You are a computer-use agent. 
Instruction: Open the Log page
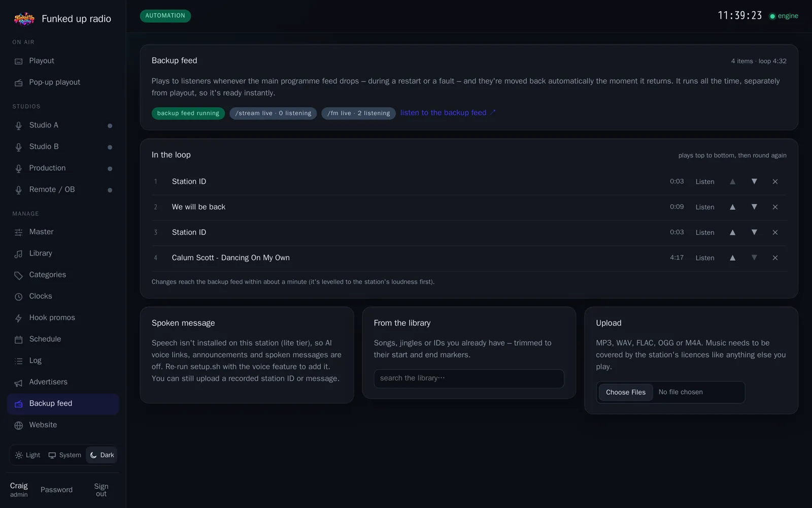click(x=63, y=361)
